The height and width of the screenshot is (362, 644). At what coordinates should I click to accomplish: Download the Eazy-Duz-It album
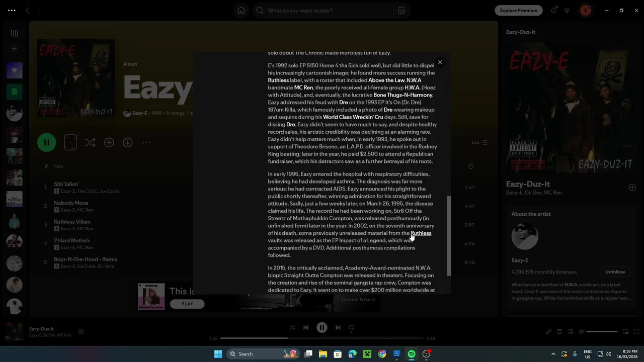pyautogui.click(x=128, y=143)
